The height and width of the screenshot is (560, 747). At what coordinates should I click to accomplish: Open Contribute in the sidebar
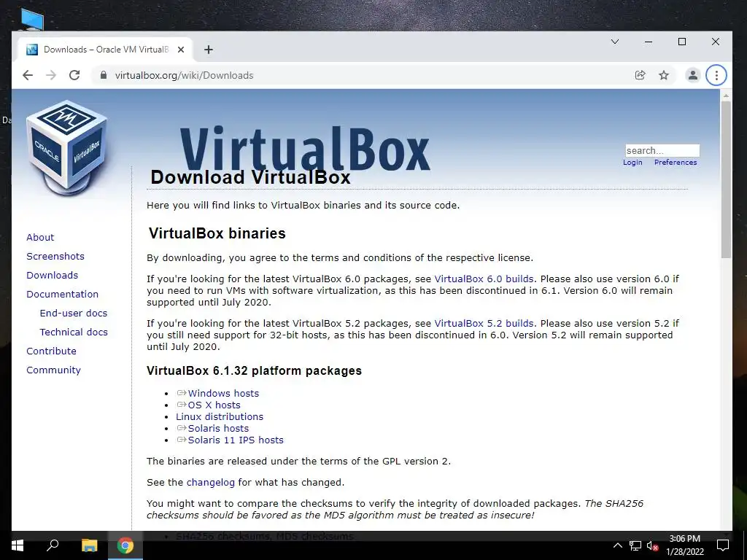(52, 351)
